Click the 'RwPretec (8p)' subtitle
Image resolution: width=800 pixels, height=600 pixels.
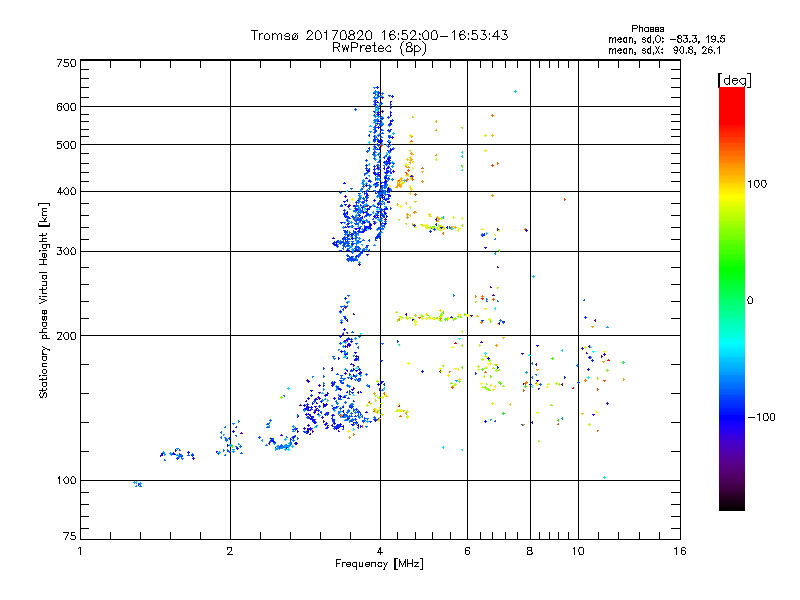point(379,48)
